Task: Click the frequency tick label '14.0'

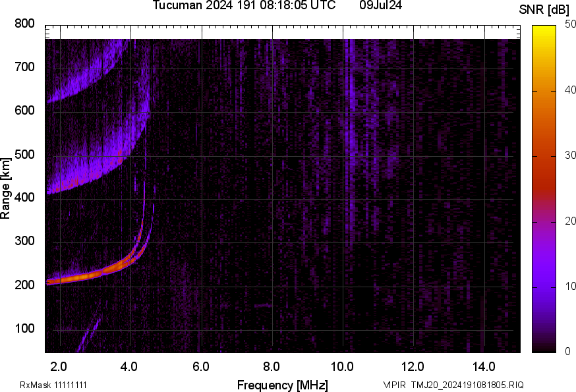Action: 484,366
